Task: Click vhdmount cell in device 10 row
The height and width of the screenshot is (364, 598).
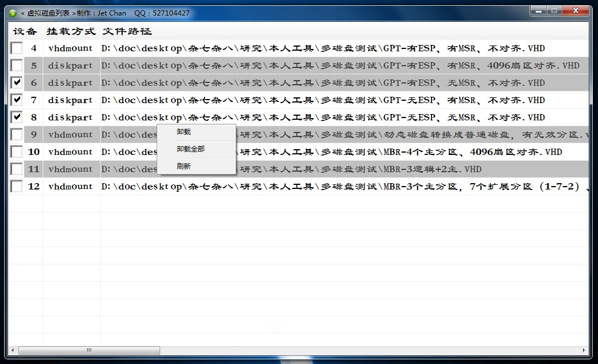Action: tap(70, 151)
